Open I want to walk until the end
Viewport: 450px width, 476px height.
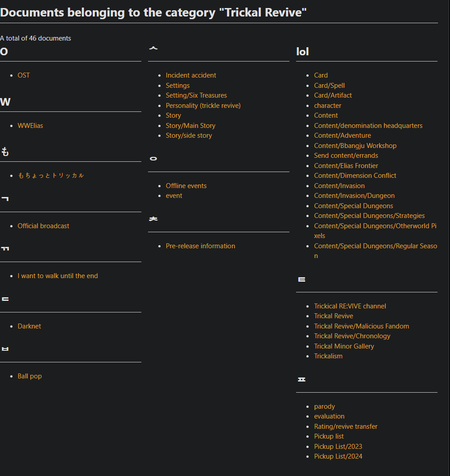pyautogui.click(x=58, y=276)
